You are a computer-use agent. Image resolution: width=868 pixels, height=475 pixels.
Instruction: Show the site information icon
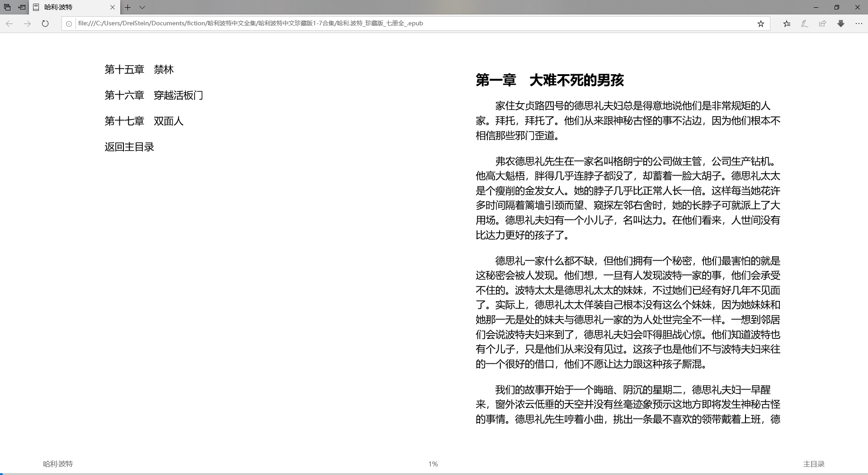pos(69,24)
